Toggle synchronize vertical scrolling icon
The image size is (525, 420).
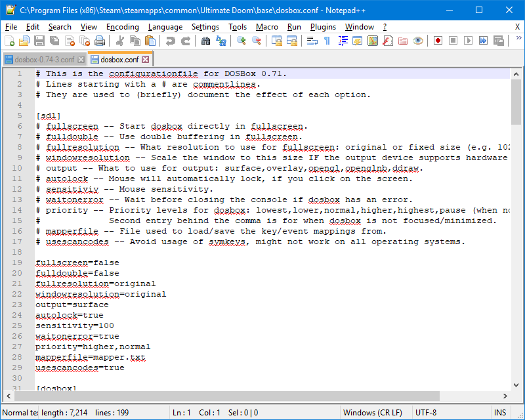coord(276,41)
